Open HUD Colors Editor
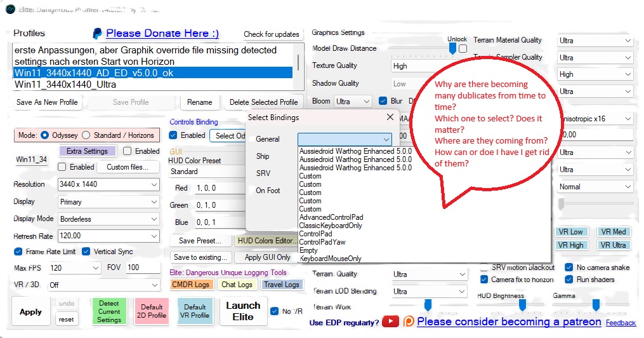Screen dimensions: 644x338 pyautogui.click(x=267, y=241)
